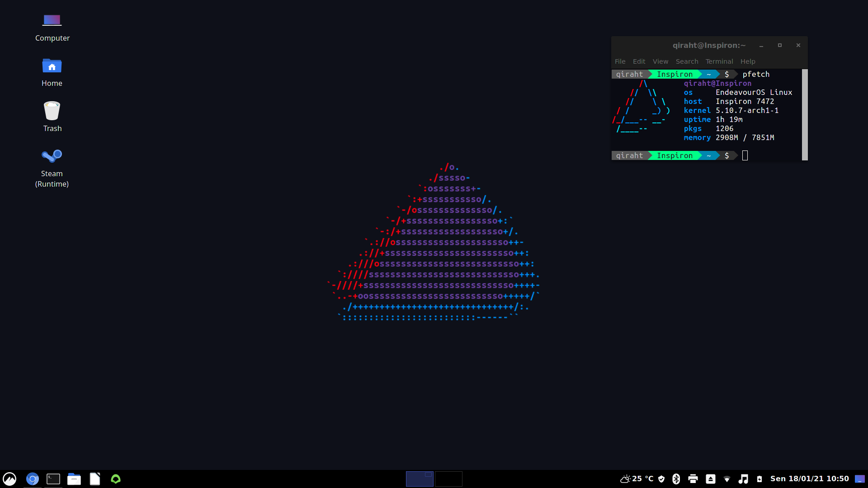Open the Home folder desktop icon

click(x=52, y=72)
